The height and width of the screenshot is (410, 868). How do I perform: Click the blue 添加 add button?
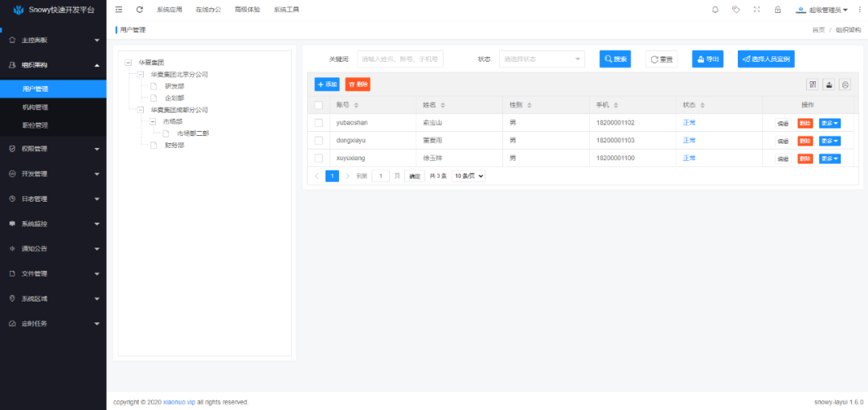pos(327,84)
